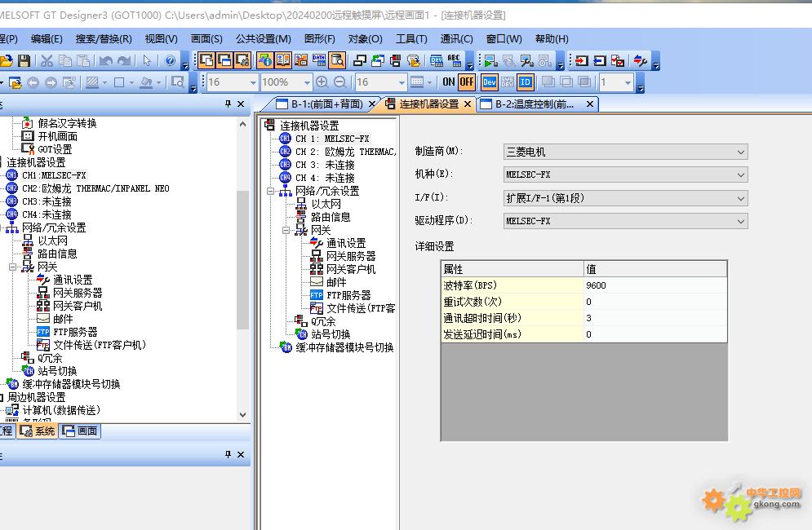Collapse 网络/冗余设置 in the center tree
This screenshot has height=530, width=812.
[x=270, y=191]
